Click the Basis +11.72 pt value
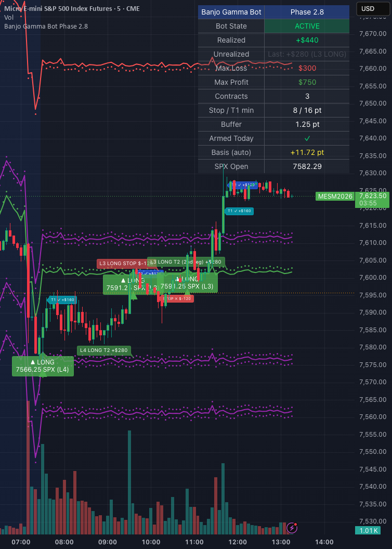The width and height of the screenshot is (392, 549). click(x=307, y=152)
